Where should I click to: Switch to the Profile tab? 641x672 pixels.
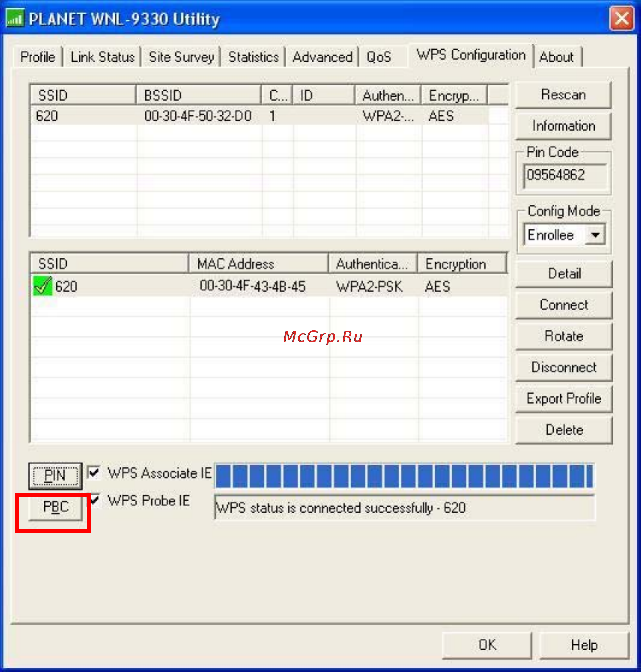38,57
